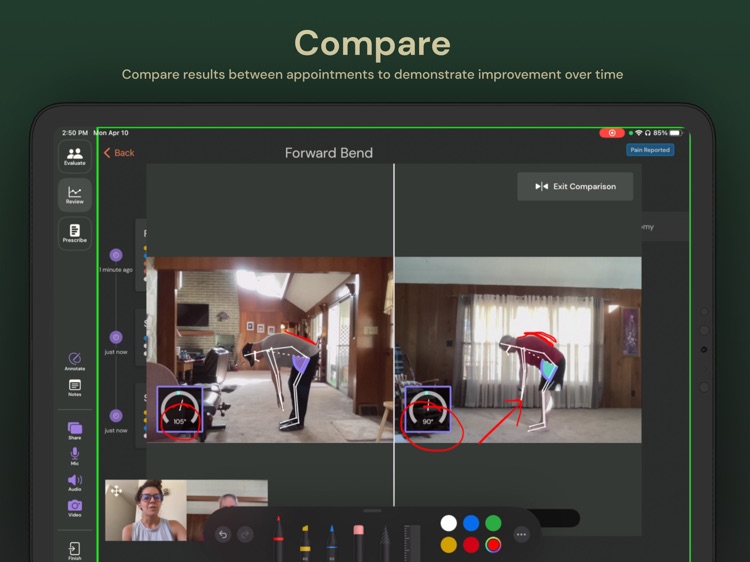The height and width of the screenshot is (562, 750).
Task: Pick the yellow color swatch
Action: 448,545
